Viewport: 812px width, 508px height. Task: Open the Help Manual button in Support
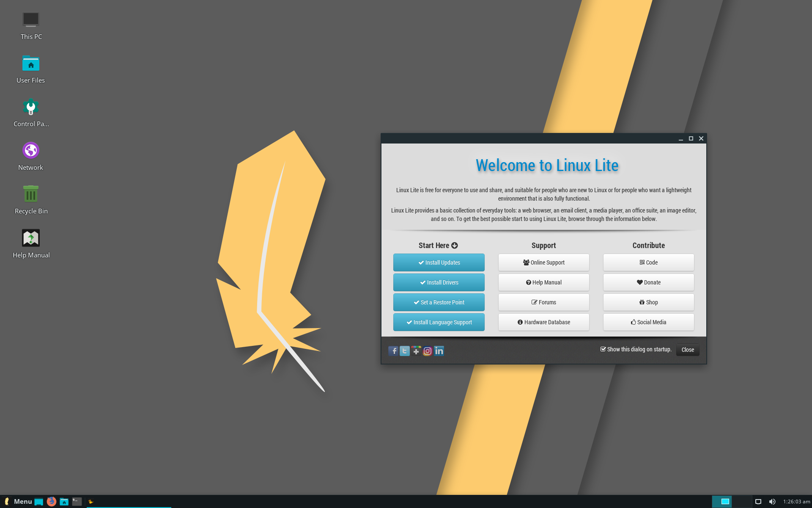[x=544, y=282]
